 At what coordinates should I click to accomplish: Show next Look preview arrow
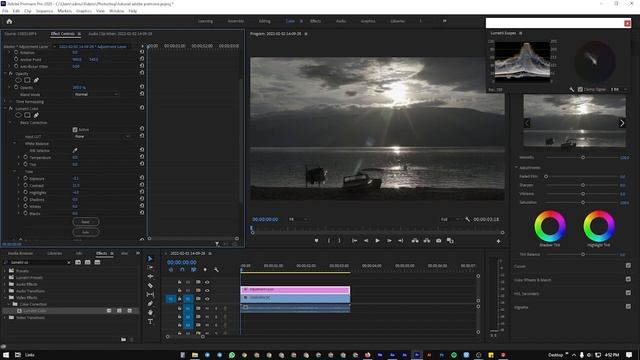pos(622,123)
